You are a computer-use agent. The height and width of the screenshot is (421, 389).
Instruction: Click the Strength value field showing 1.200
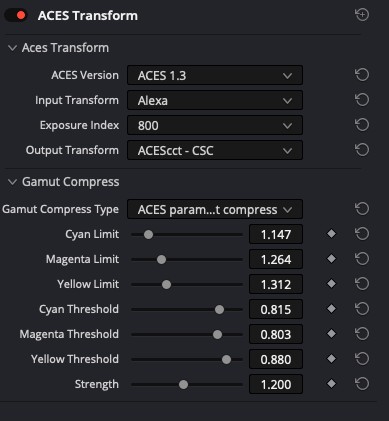tap(276, 384)
